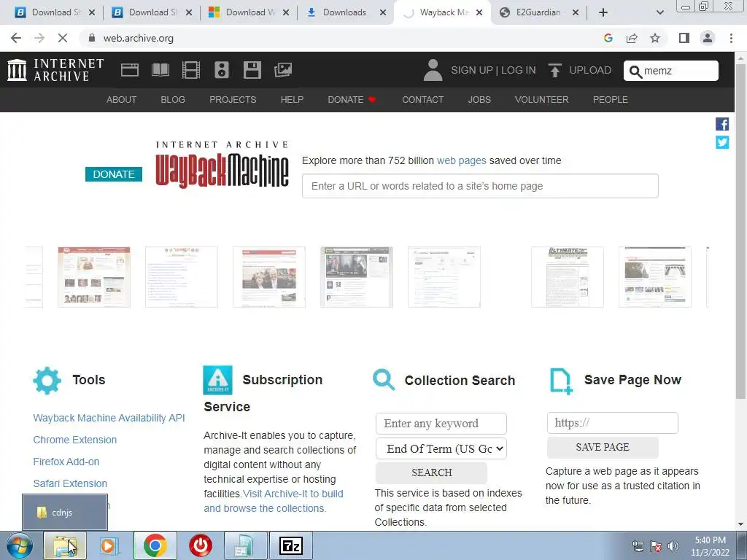Open the Chrome profile icon

(x=708, y=38)
